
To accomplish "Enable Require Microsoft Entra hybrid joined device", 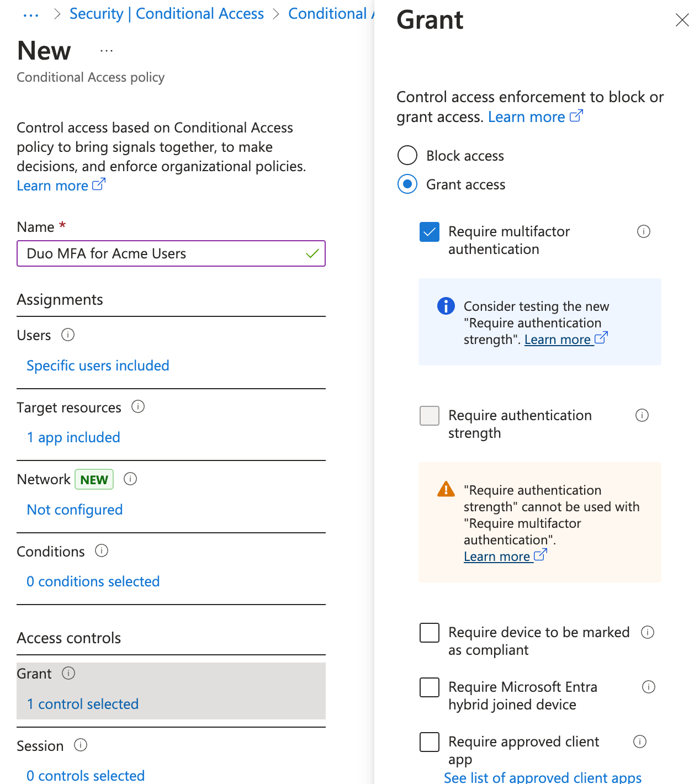I will (430, 687).
